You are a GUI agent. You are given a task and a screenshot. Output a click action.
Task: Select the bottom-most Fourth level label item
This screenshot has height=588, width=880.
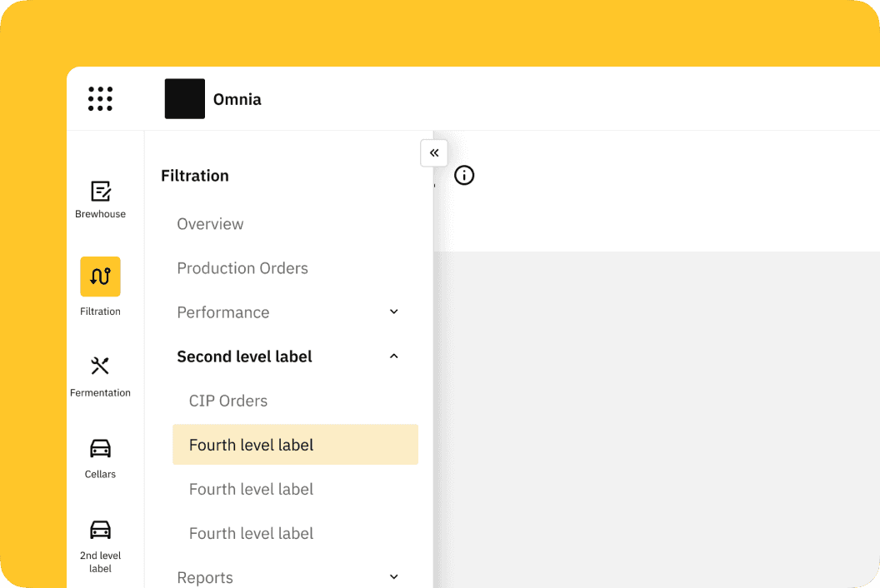[x=252, y=533]
